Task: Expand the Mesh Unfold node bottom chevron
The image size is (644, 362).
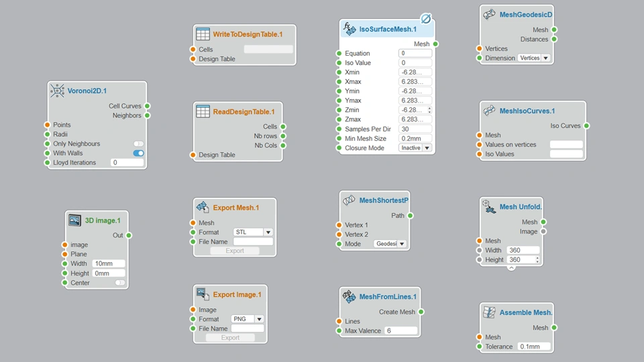Action: point(511,268)
